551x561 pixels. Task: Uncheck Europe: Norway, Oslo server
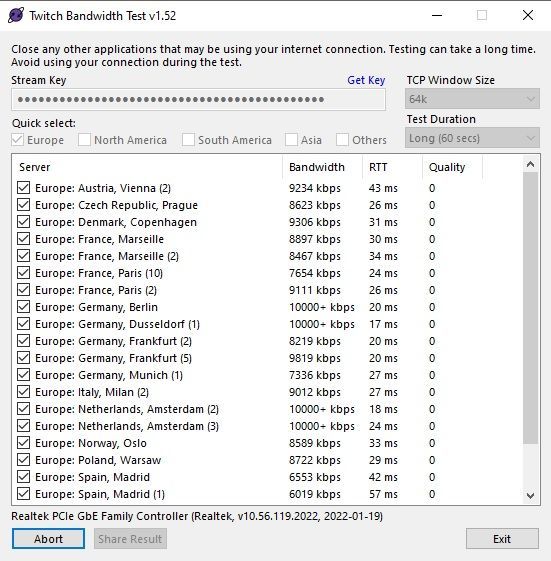(x=24, y=443)
